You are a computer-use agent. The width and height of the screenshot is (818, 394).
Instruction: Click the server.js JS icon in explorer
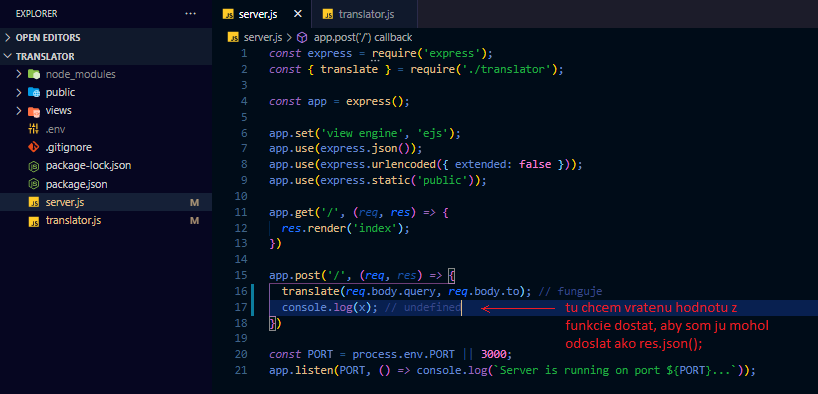(x=34, y=202)
